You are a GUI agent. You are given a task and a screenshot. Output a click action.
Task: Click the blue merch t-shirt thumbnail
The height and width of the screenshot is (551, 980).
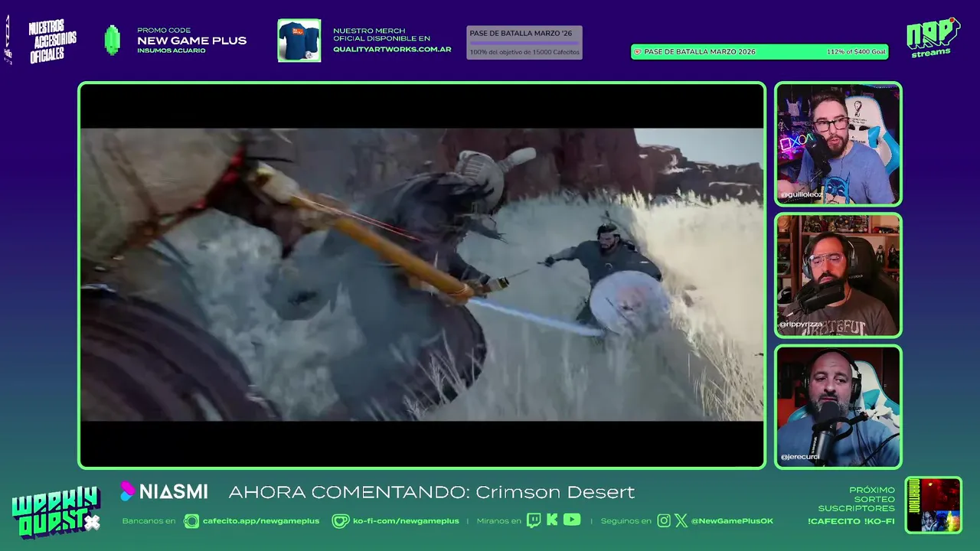click(x=299, y=41)
